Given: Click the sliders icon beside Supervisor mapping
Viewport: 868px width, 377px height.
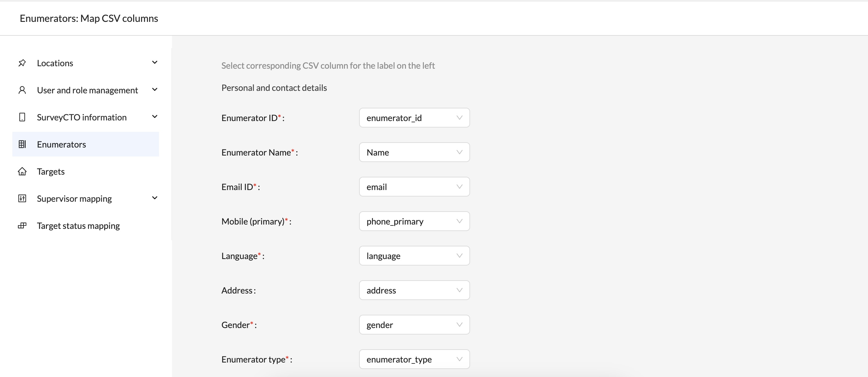Looking at the screenshot, I should tap(22, 198).
